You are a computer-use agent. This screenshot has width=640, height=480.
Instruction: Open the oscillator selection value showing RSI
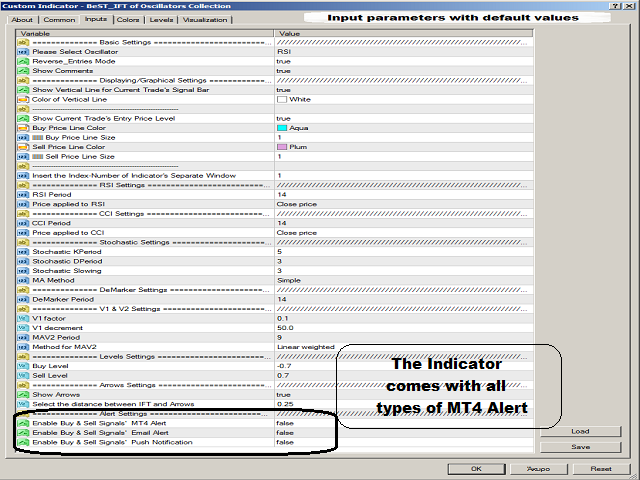click(x=283, y=52)
